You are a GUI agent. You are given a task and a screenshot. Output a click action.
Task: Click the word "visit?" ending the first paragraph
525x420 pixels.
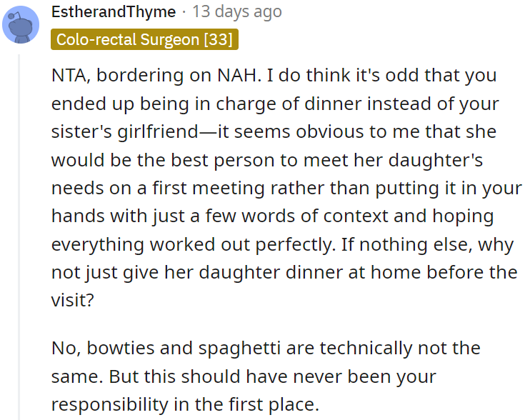[72, 300]
